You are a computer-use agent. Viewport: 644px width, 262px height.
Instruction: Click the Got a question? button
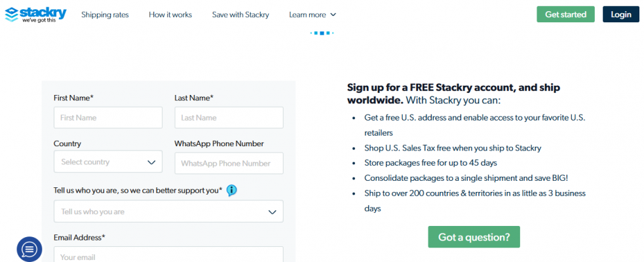pos(474,237)
